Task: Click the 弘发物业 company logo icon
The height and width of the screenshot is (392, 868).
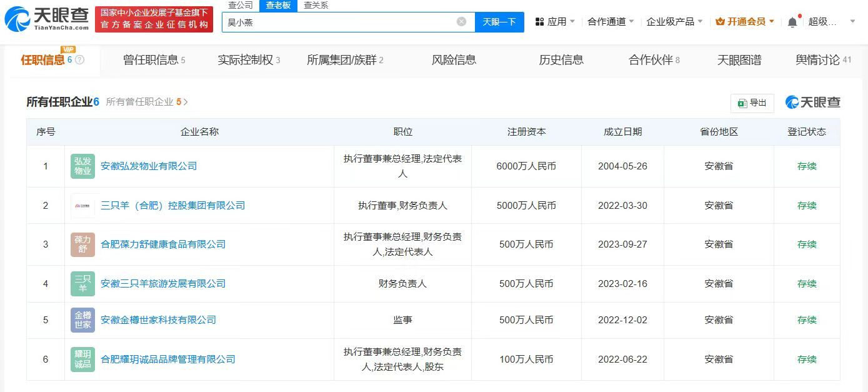Action: tap(82, 166)
